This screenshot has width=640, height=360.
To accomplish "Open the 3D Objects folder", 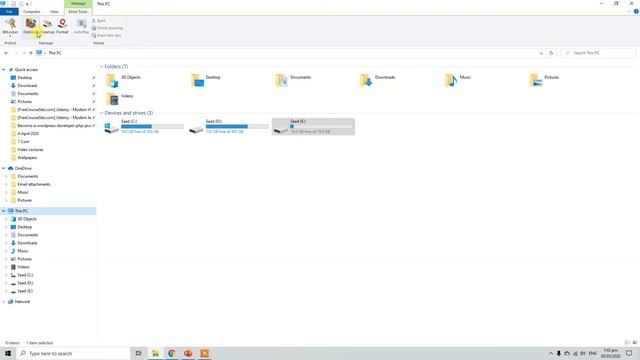I will (123, 80).
